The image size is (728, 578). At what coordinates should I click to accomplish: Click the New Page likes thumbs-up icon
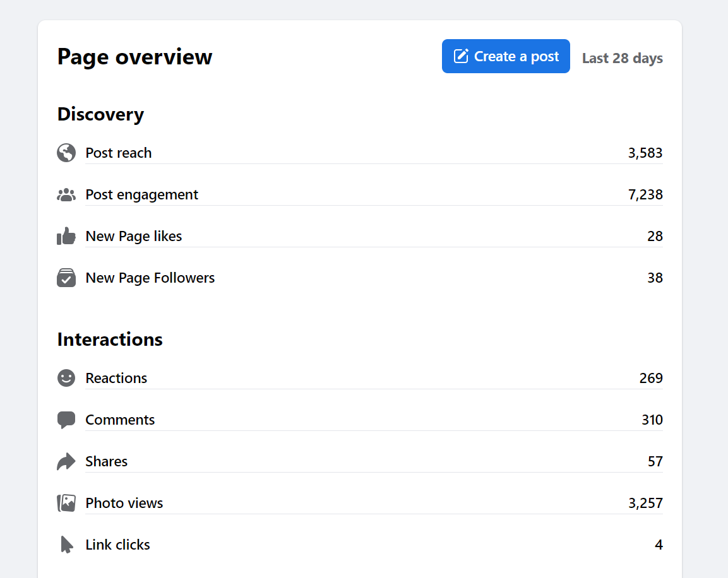tap(66, 237)
